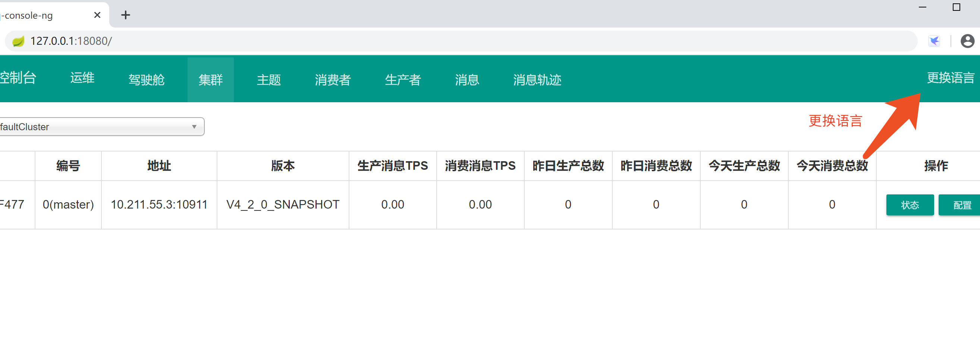
Task: Open the 更换语言 language switcher
Action: coord(951,78)
